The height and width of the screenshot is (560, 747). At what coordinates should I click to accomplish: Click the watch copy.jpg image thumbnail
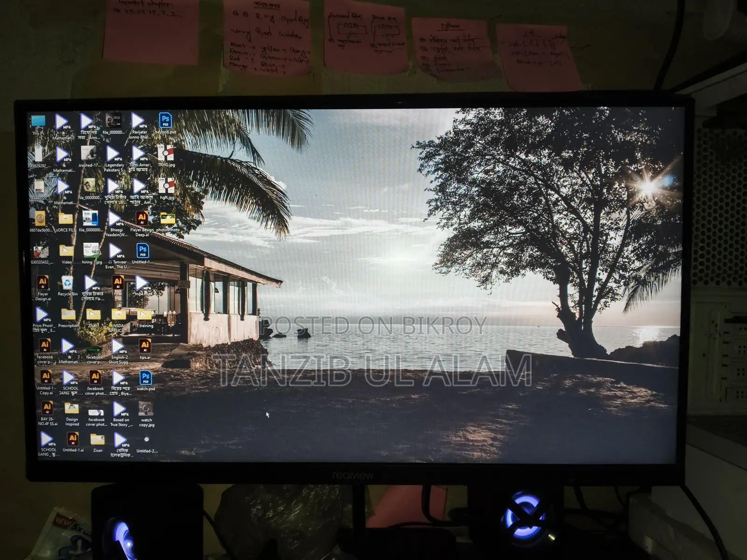(x=146, y=414)
